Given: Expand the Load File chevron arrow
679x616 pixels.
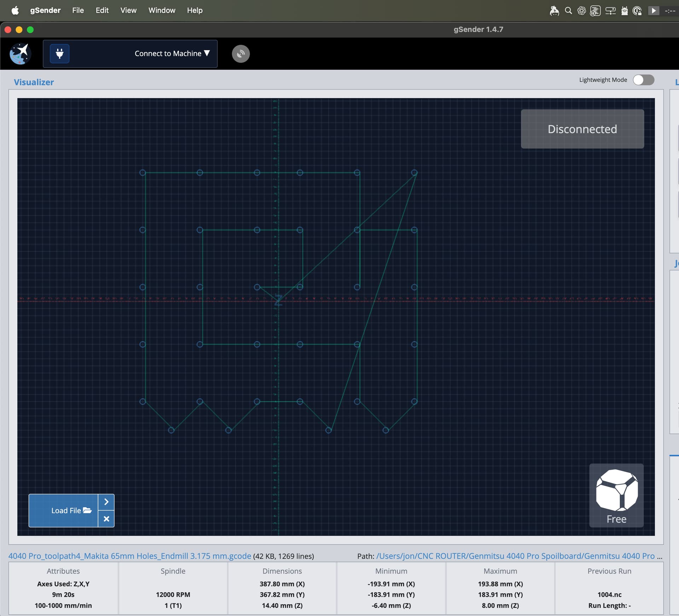Looking at the screenshot, I should [106, 502].
